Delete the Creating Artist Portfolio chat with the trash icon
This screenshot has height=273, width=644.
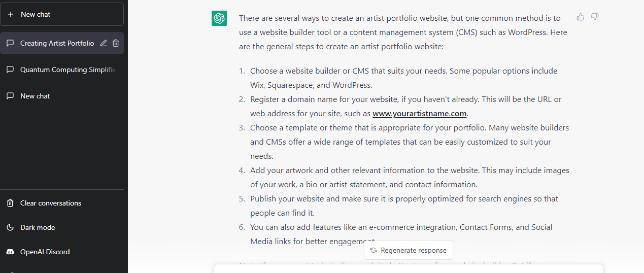[x=116, y=43]
